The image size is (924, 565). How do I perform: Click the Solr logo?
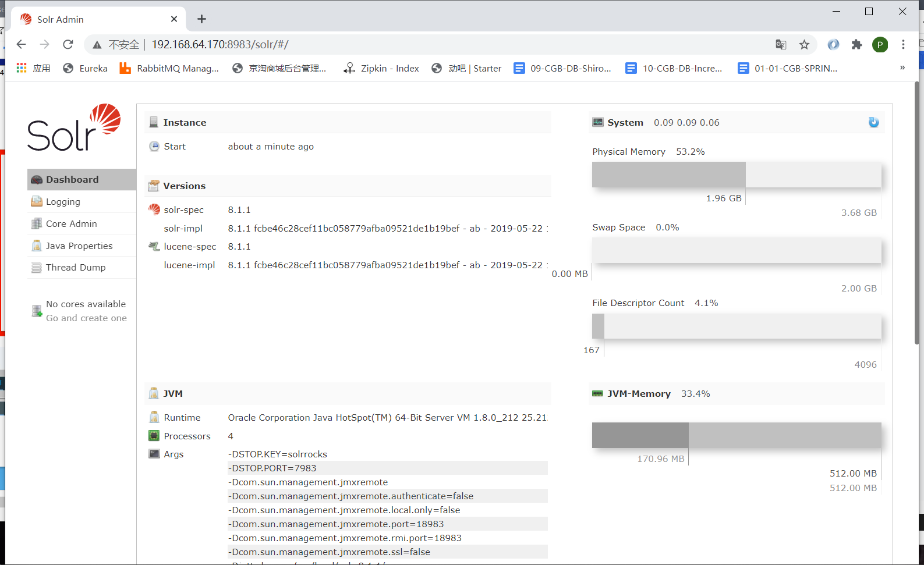[74, 127]
